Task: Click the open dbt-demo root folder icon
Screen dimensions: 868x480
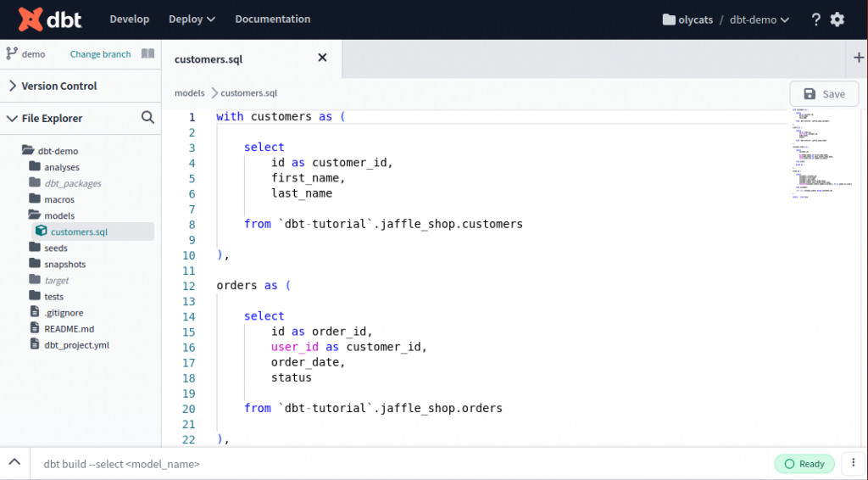Action: pyautogui.click(x=28, y=149)
